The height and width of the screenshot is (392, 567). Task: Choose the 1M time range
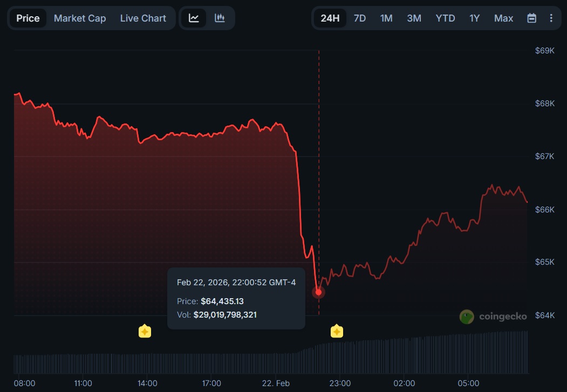tap(386, 18)
